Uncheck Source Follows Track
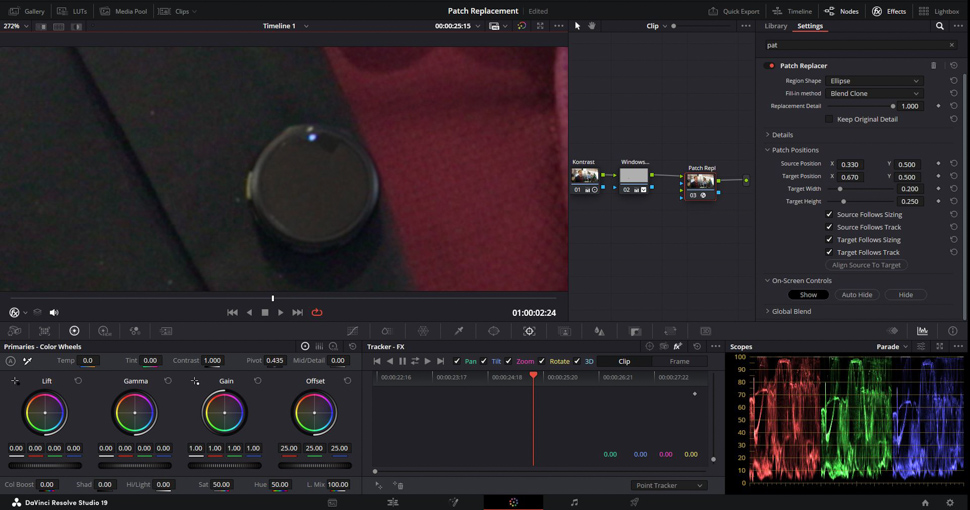The height and width of the screenshot is (510, 970). click(x=829, y=227)
